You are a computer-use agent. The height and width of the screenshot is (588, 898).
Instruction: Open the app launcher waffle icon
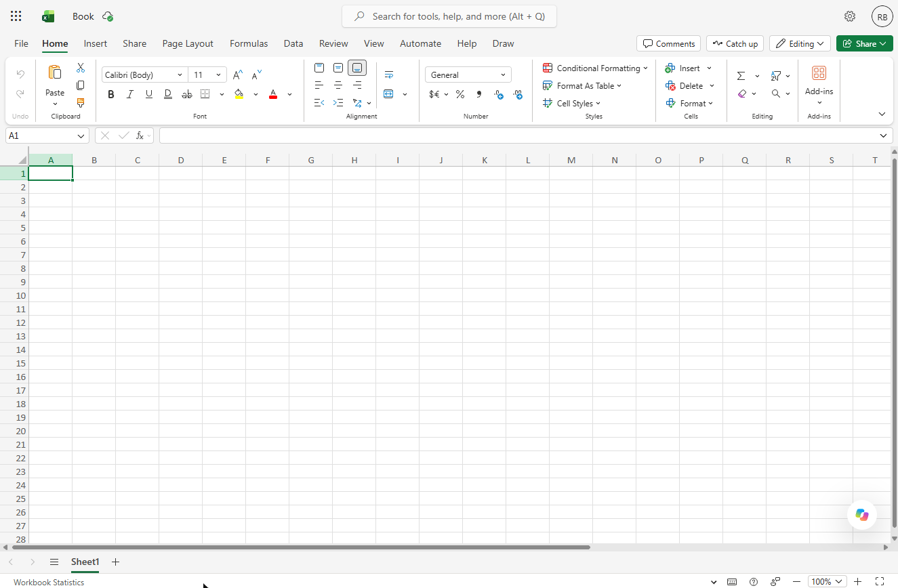(x=16, y=16)
